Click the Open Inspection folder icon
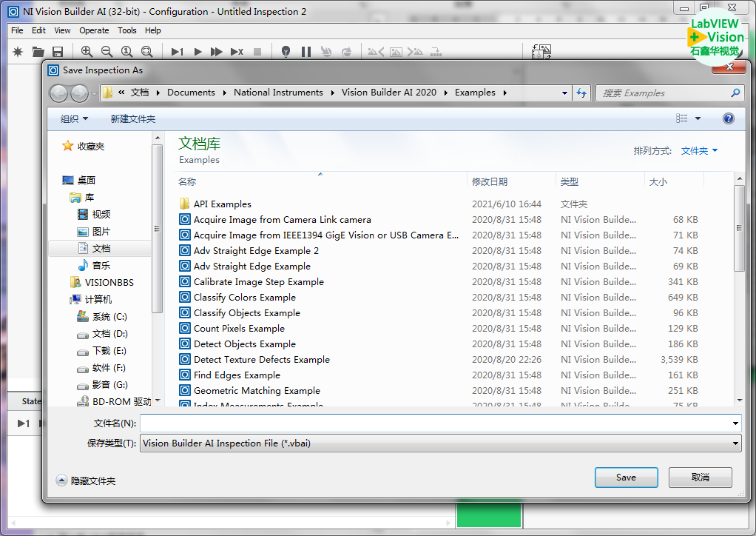 [38, 52]
